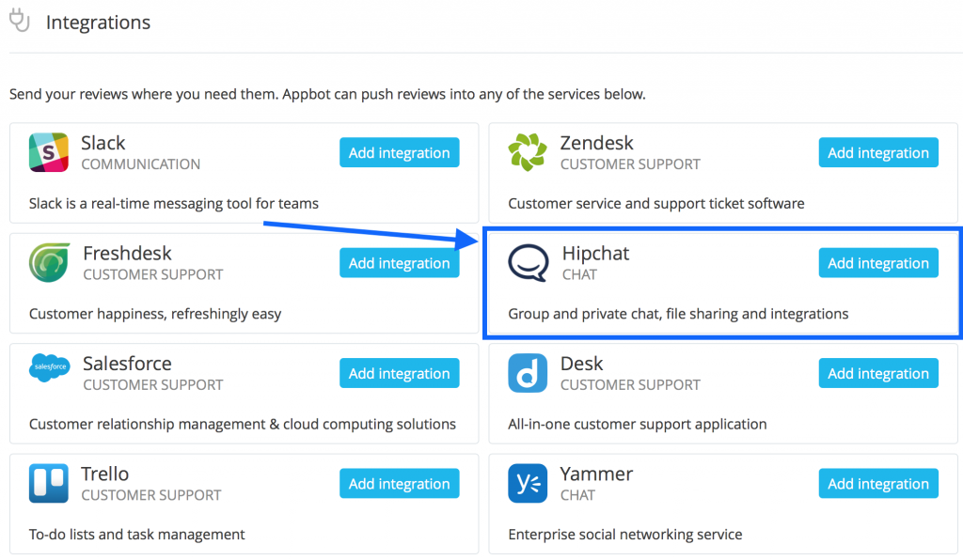The width and height of the screenshot is (963, 560).
Task: Click CUSTOMER SUPPORT label under Zendesk
Action: 630,164
